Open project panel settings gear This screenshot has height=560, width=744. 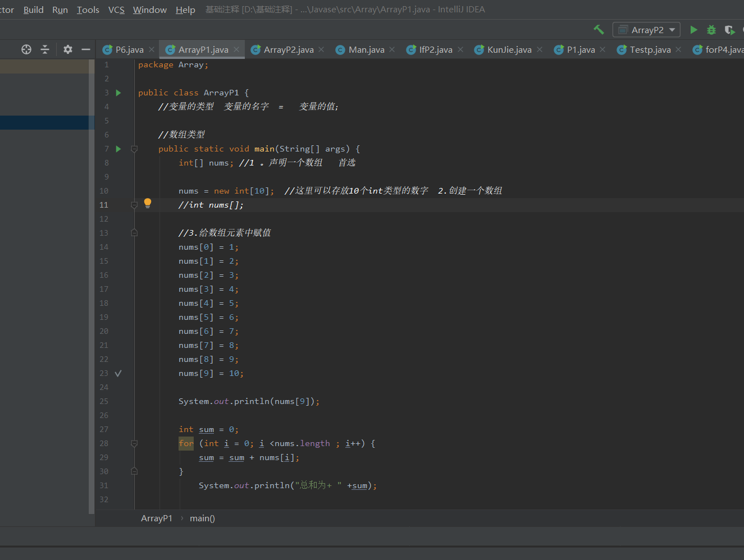point(68,49)
